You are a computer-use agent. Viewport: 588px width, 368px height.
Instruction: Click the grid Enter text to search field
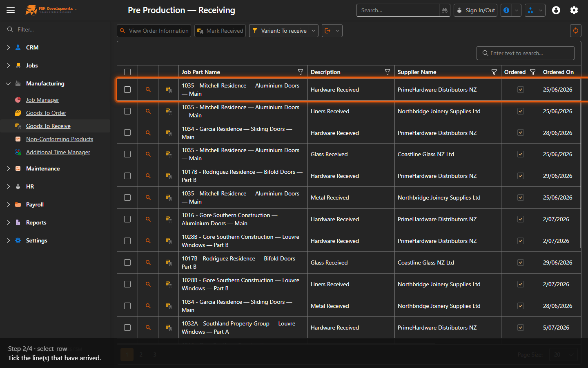(x=526, y=53)
